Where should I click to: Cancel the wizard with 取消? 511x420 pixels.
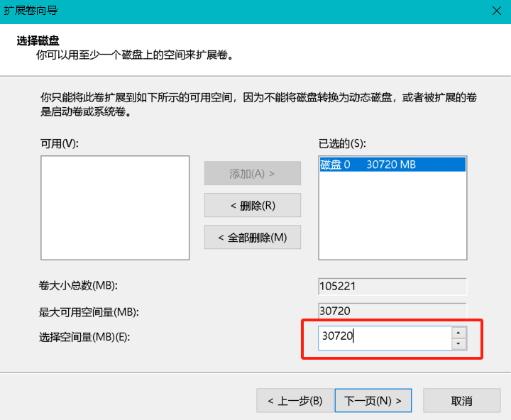(462, 400)
